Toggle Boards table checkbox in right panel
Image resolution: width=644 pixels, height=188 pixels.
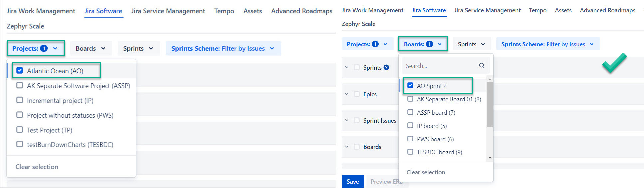tap(357, 147)
